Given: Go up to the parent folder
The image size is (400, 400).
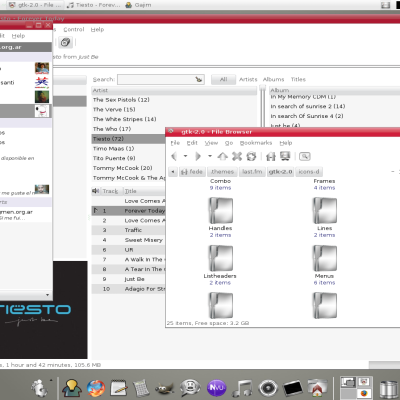Looking at the screenshot, I should pos(222,156).
